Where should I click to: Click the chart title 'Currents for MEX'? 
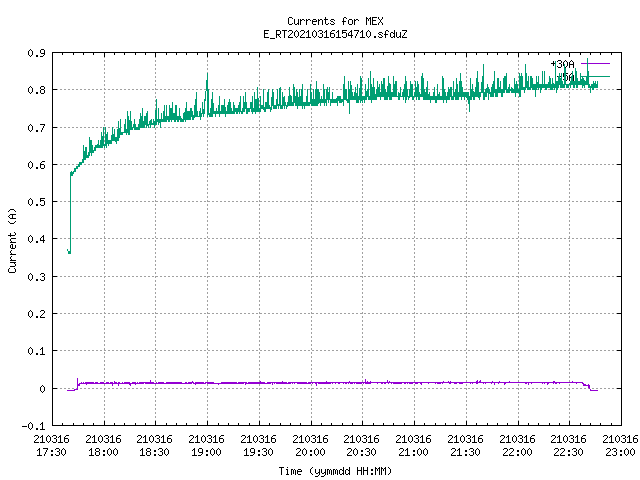tap(335, 21)
